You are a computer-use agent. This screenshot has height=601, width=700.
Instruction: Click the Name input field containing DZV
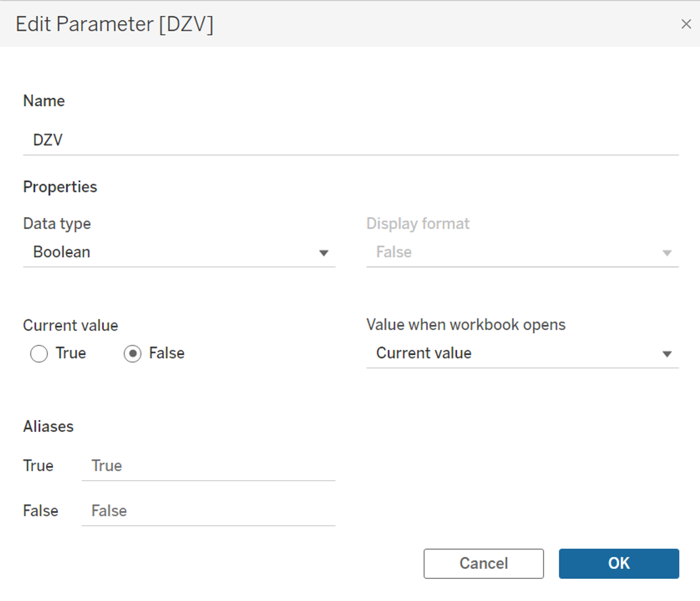tap(350, 140)
